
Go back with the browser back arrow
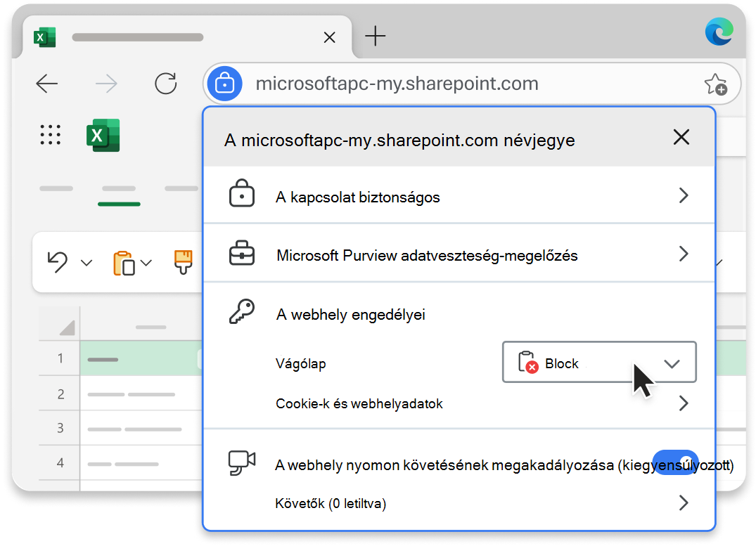(x=47, y=84)
